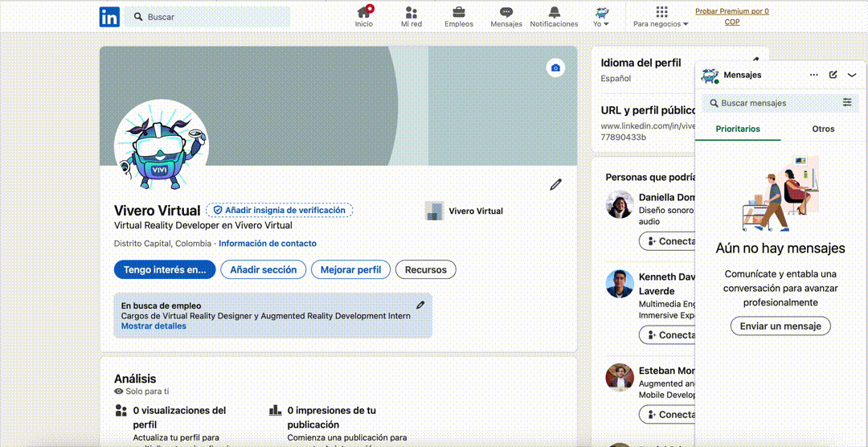Open Empleos briefcase icon
The width and height of the screenshot is (868, 447).
coord(459,17)
